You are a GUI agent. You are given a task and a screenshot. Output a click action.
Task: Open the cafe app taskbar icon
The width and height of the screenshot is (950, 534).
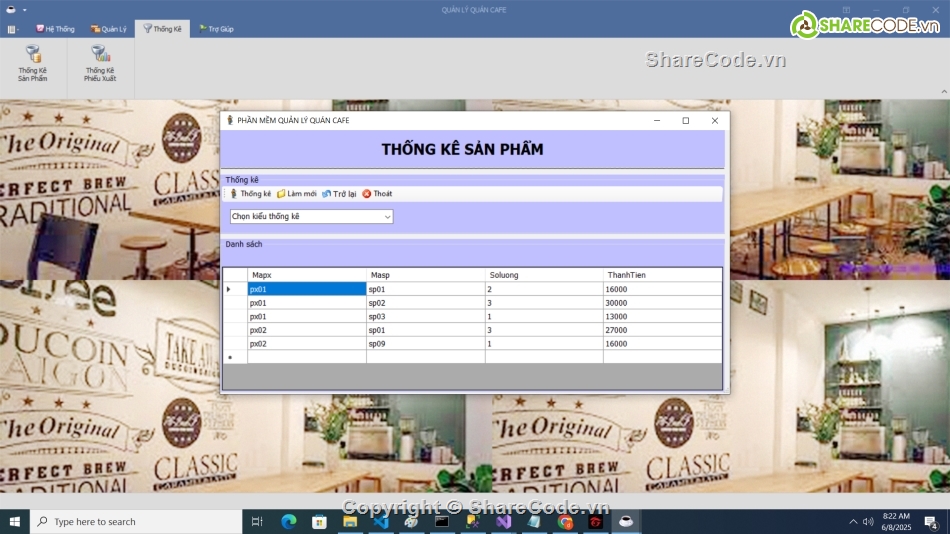click(x=626, y=521)
